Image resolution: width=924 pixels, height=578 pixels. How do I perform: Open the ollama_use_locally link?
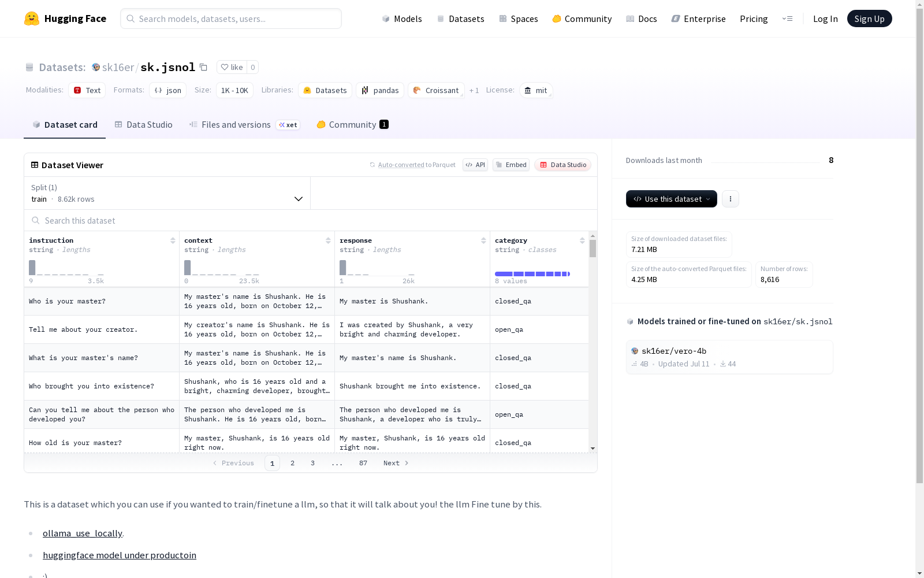tap(83, 533)
